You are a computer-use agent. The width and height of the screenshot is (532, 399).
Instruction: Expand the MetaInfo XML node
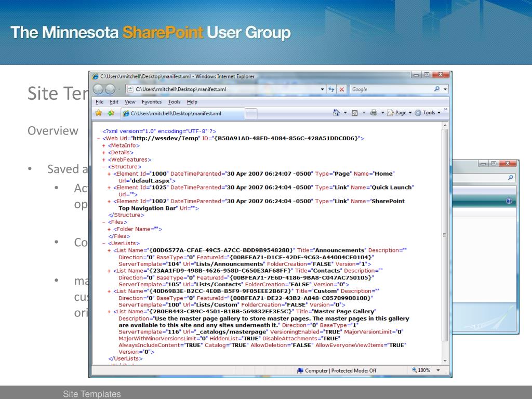point(104,146)
